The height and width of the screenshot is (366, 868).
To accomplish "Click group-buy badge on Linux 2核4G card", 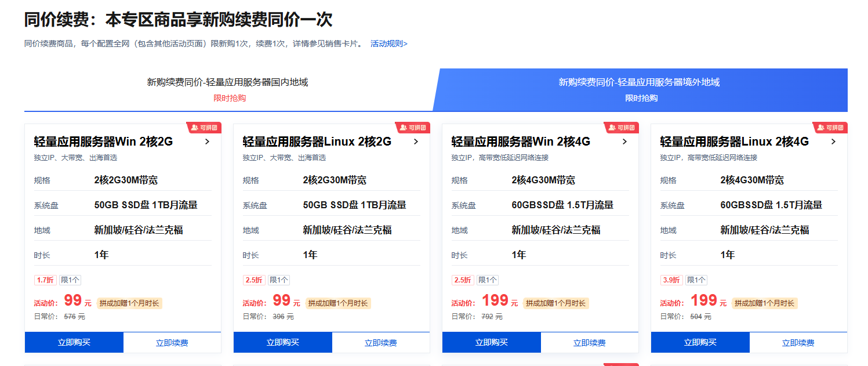I will tap(830, 128).
